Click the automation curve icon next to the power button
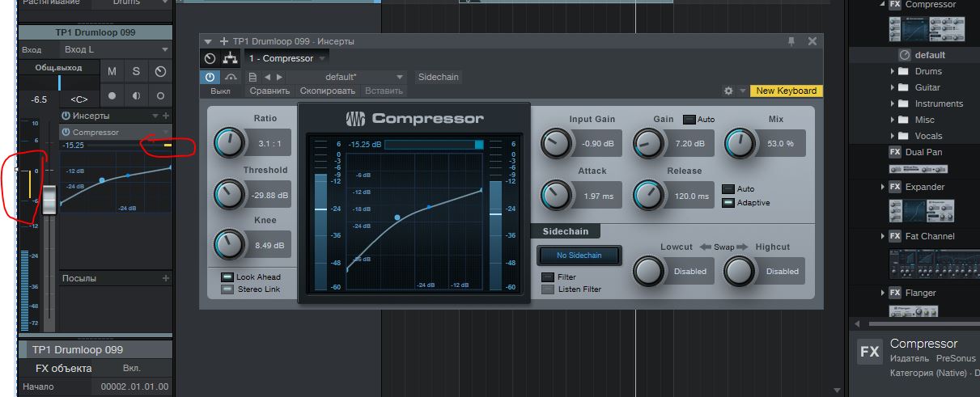The image size is (980, 397). click(231, 77)
